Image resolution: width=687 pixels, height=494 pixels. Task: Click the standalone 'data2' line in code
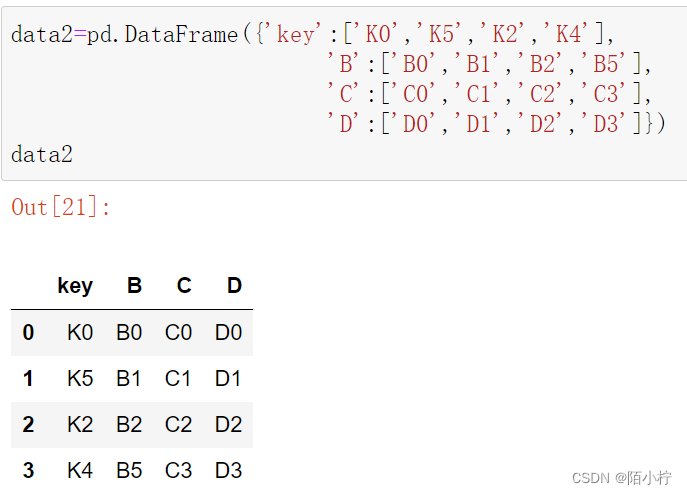click(x=42, y=155)
